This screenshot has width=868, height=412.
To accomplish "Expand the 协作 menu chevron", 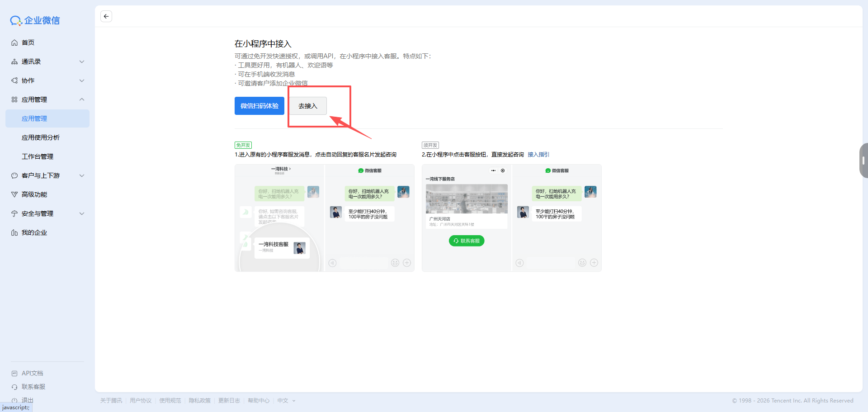I will 82,81.
